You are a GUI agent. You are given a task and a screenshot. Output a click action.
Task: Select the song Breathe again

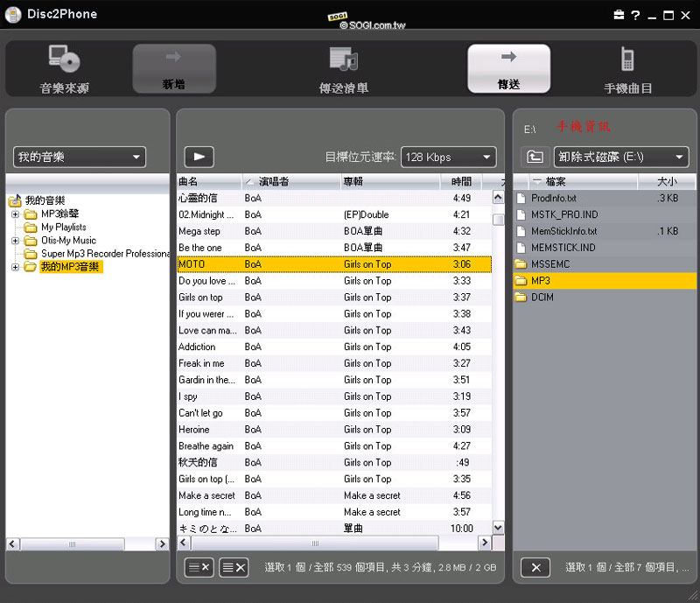tap(334, 446)
